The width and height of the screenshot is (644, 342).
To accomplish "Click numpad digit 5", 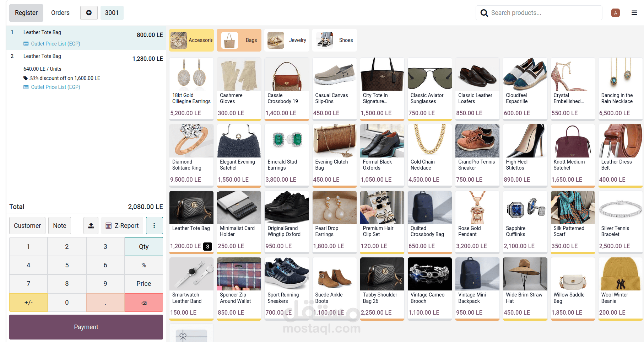I will [x=67, y=265].
